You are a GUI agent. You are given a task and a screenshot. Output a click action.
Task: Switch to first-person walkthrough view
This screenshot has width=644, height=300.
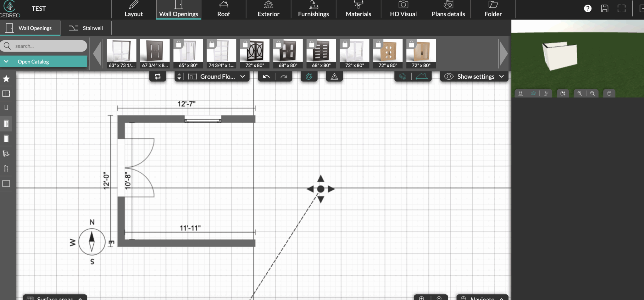[521, 93]
